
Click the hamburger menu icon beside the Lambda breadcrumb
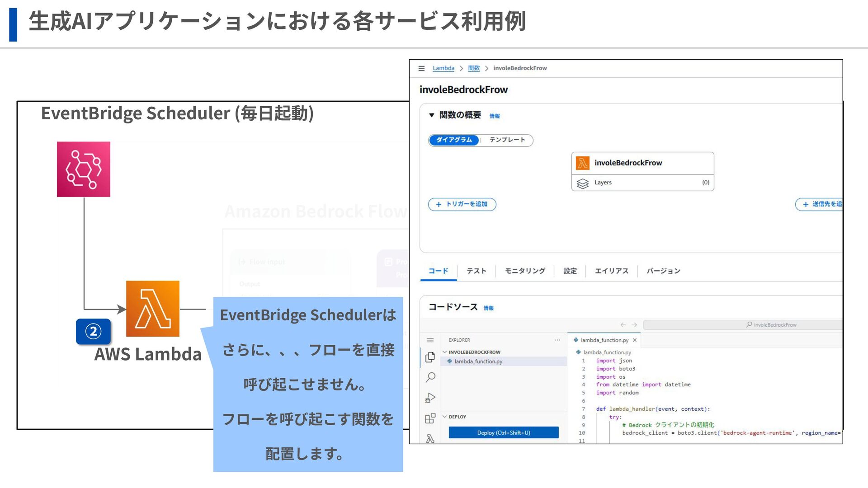pos(421,68)
